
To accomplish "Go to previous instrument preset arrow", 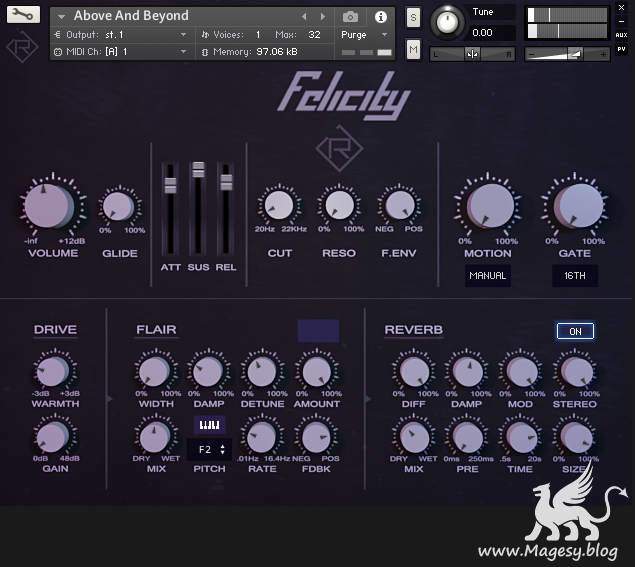I will pyautogui.click(x=305, y=17).
